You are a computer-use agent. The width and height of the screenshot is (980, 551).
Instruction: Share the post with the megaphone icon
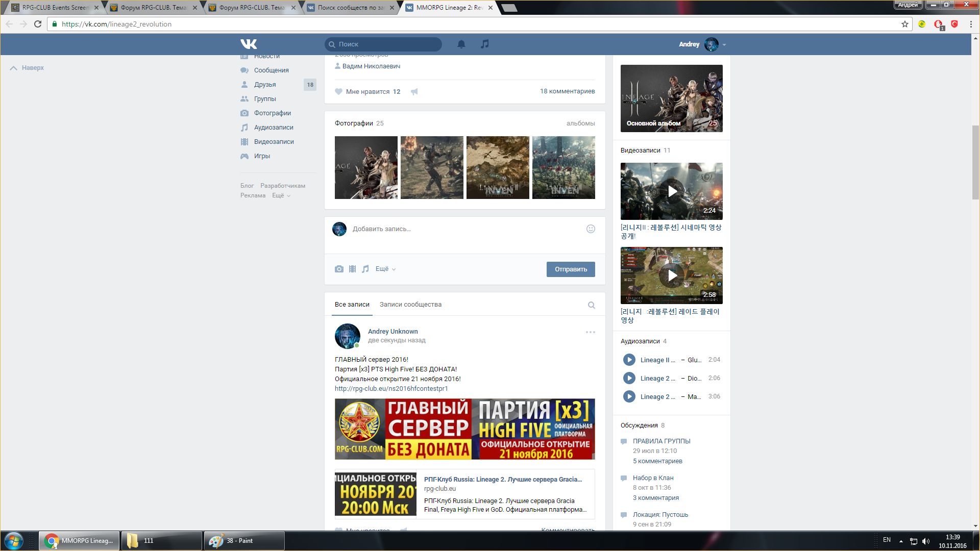point(414,92)
